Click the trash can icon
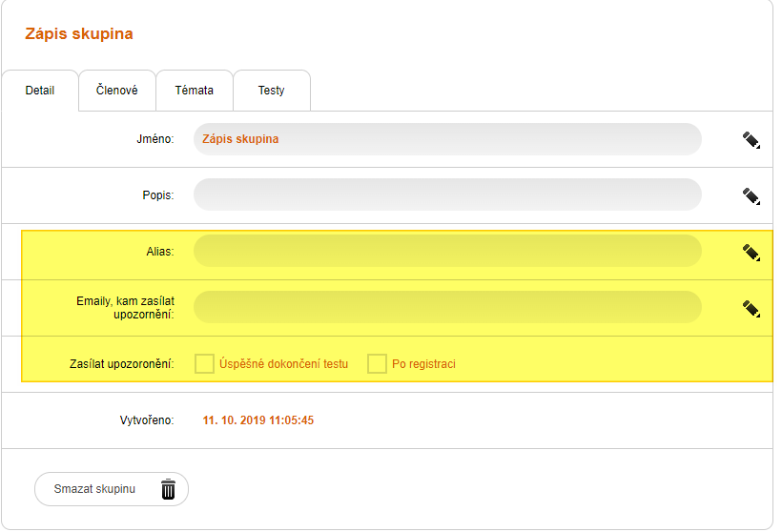The width and height of the screenshot is (782, 532). tap(168, 489)
